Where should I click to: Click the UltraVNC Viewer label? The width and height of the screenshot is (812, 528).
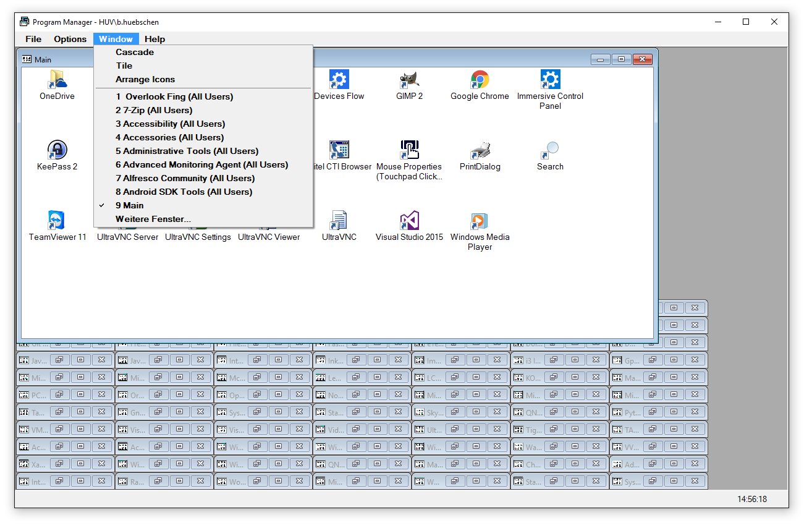tap(269, 237)
